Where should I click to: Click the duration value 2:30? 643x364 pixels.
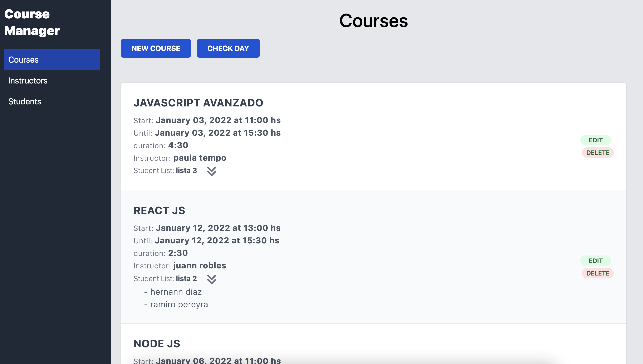pyautogui.click(x=178, y=253)
